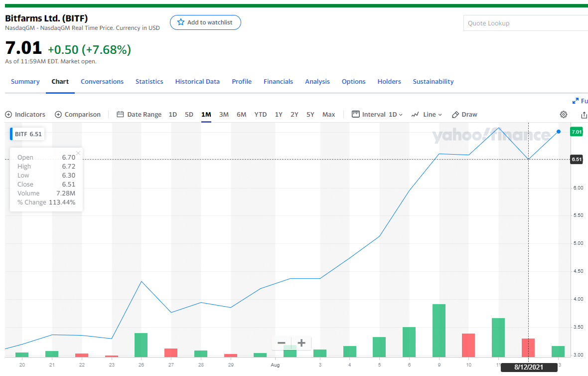The height and width of the screenshot is (376, 588).
Task: Open the Date Range picker
Action: (139, 115)
